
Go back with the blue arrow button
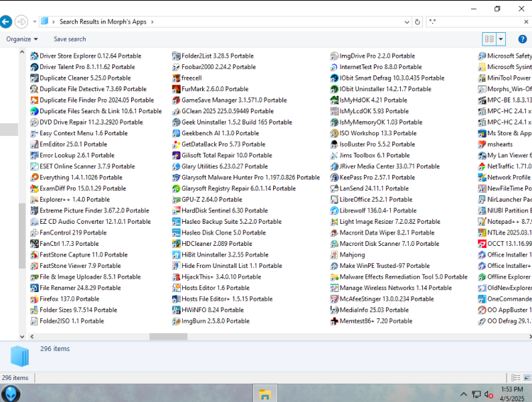click(x=5, y=21)
